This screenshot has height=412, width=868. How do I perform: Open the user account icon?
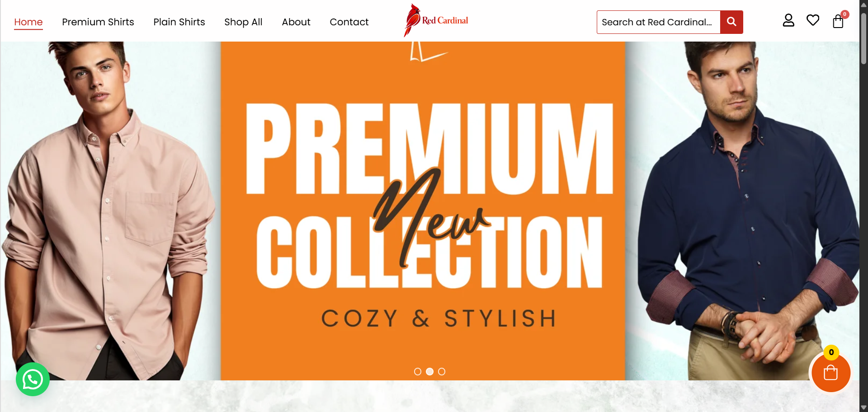tap(788, 21)
